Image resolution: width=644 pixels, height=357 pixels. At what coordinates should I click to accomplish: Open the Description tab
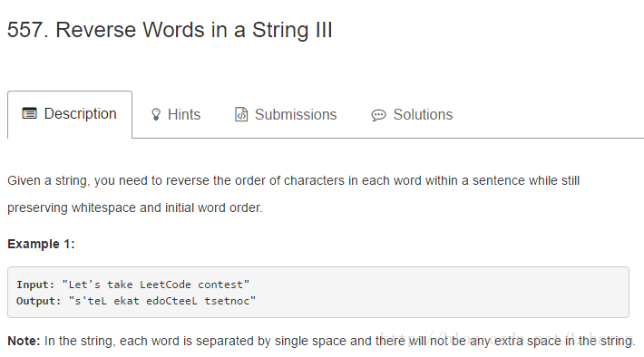[x=70, y=114]
